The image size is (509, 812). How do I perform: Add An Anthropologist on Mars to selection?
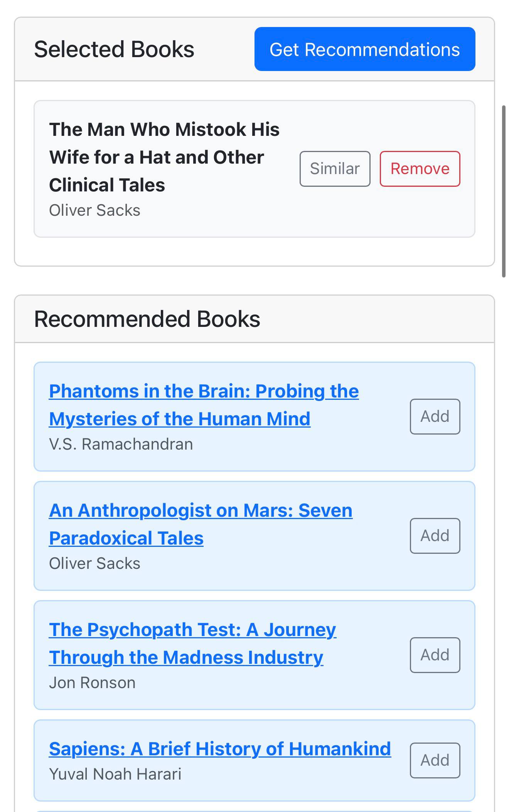pyautogui.click(x=435, y=536)
